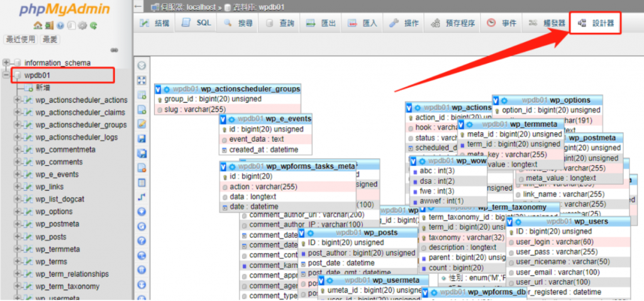Switch to the 搜尋 tab
This screenshot has width=644, height=301.
pos(238,23)
